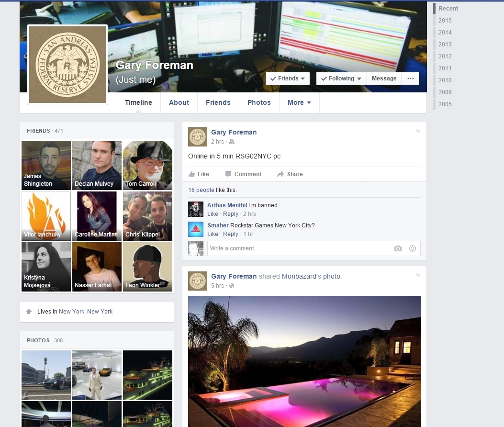Open Declan Mulvey's friend thumbnail

pos(97,165)
